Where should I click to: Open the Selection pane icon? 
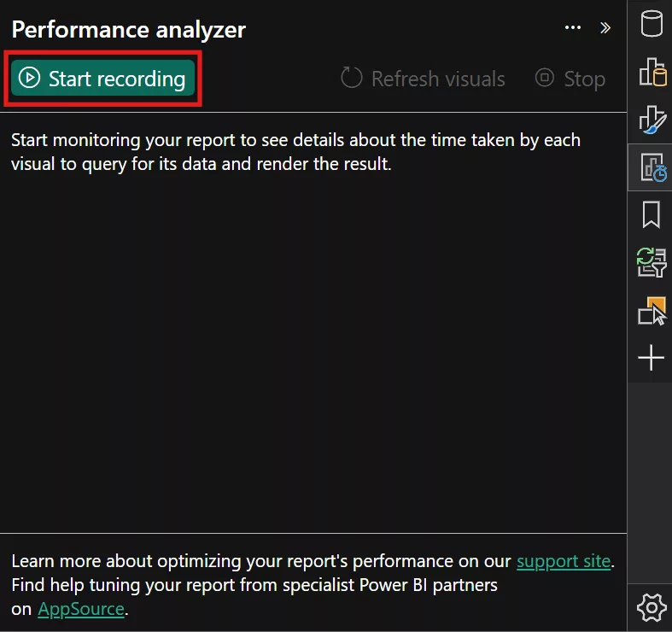pyautogui.click(x=652, y=310)
